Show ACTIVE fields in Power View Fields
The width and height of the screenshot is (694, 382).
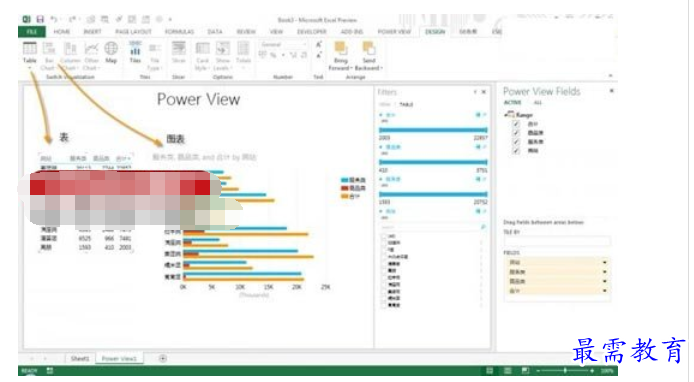513,103
